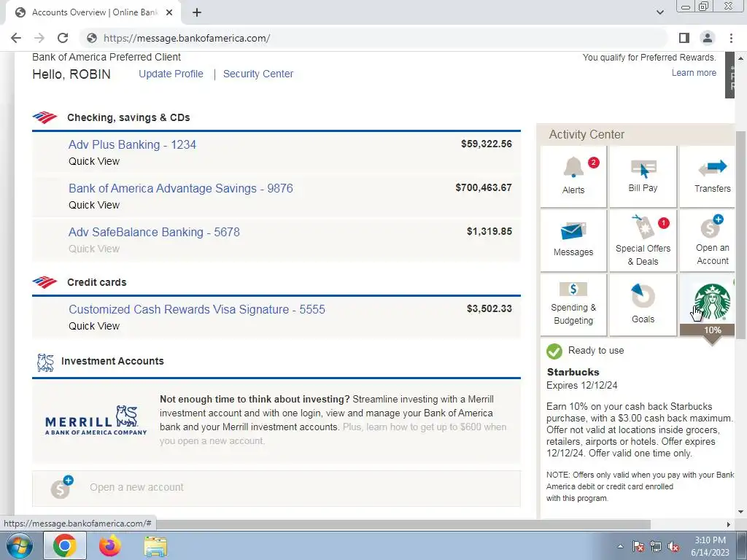Click the globe site info icon in address bar

pyautogui.click(x=92, y=38)
